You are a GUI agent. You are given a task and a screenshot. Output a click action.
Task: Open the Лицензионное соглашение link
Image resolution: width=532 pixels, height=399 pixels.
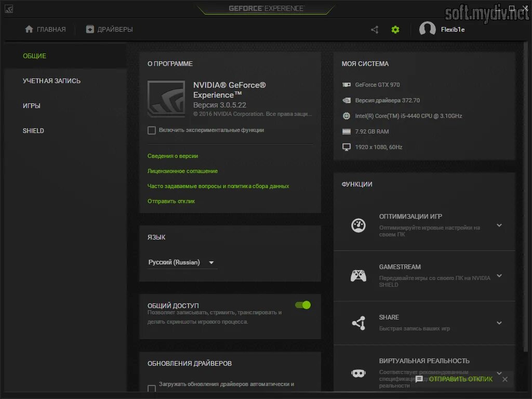tap(182, 171)
